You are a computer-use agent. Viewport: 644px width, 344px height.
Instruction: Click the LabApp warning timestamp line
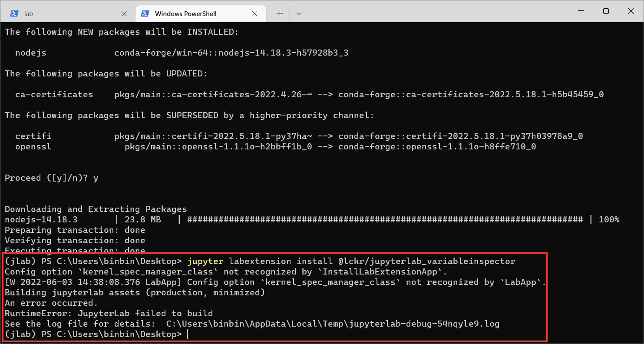coord(275,282)
